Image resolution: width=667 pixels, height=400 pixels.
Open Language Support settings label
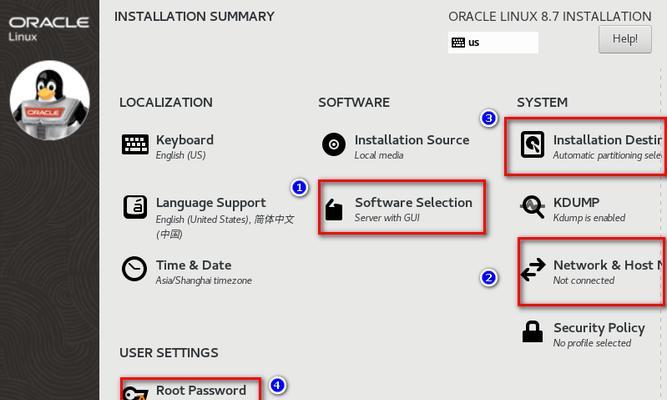pos(211,203)
